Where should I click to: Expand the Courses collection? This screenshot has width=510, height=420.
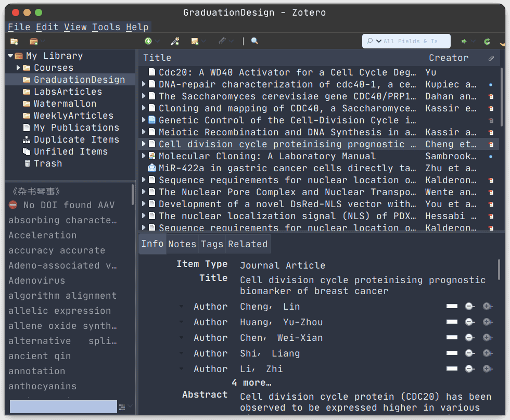pyautogui.click(x=17, y=68)
